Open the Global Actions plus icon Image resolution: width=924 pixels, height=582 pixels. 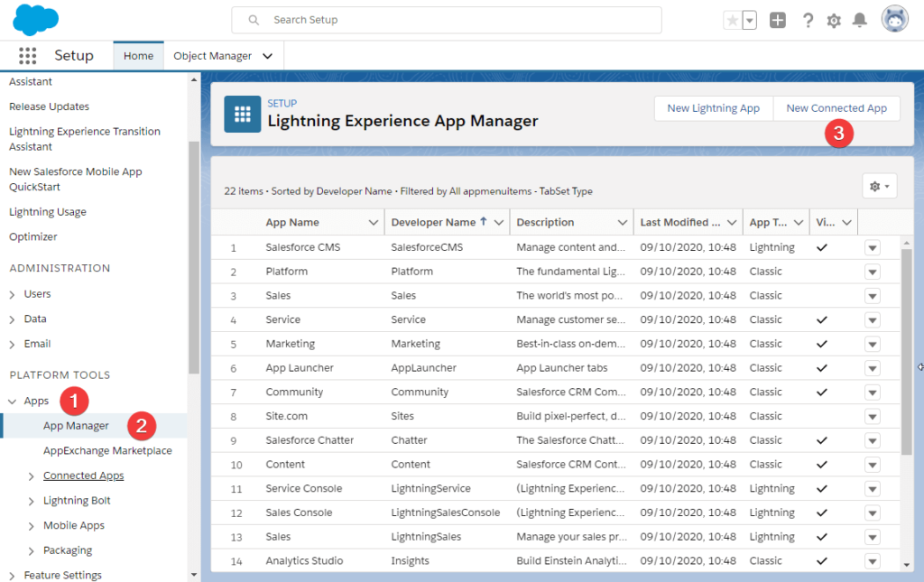777,20
